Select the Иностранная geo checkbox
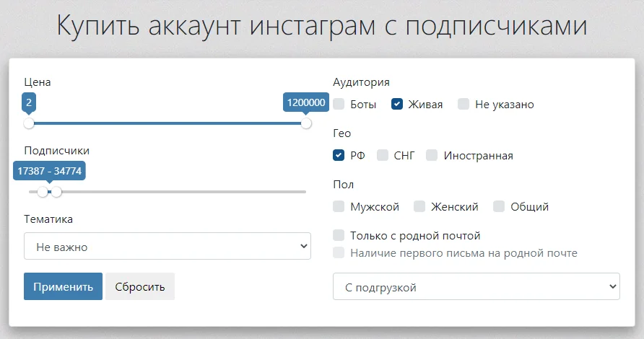The height and width of the screenshot is (339, 644). point(432,155)
